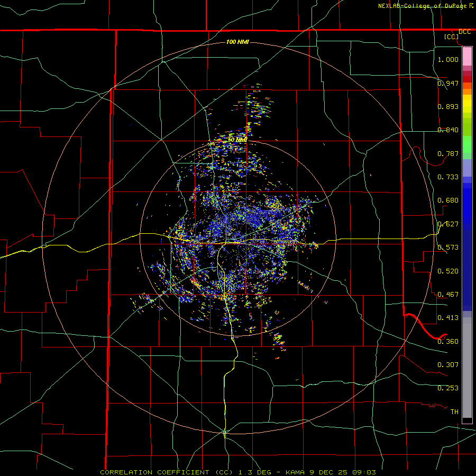Select the 0.573 scale value
Screen dimensions: 476x476
[448, 248]
